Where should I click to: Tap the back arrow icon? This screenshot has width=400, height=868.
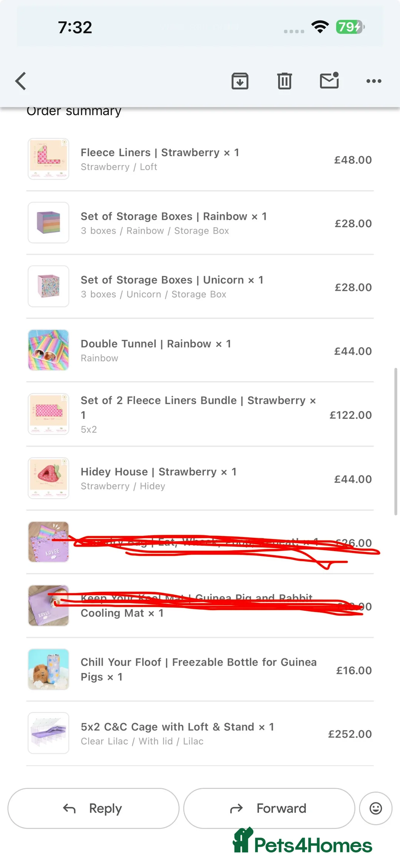click(21, 81)
